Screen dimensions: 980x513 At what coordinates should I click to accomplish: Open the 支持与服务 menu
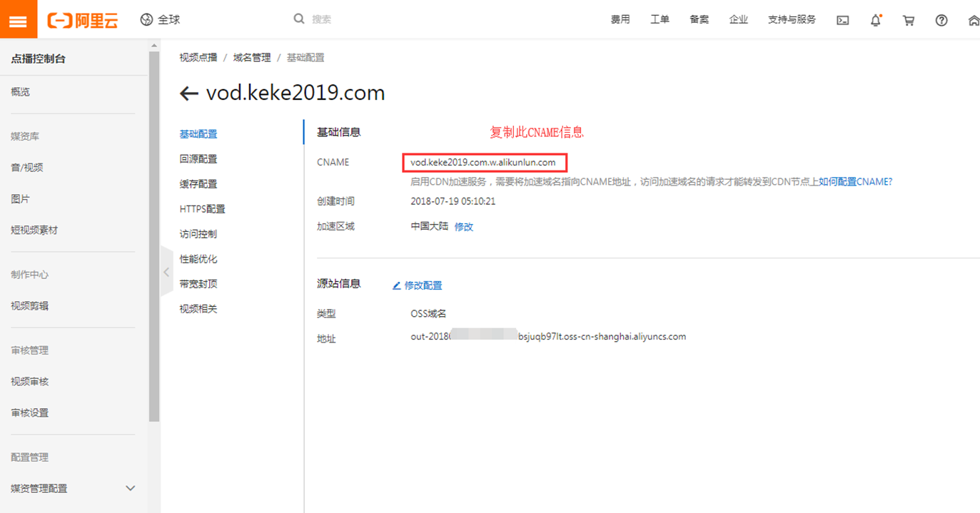click(x=792, y=20)
